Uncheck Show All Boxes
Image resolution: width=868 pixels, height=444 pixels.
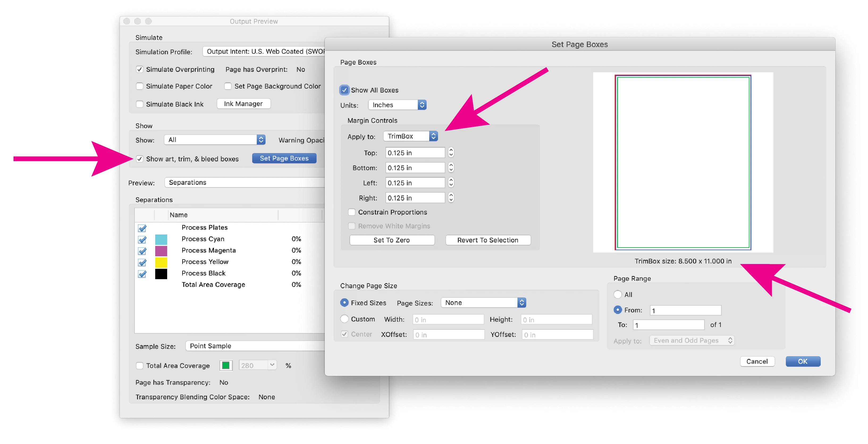(x=344, y=90)
